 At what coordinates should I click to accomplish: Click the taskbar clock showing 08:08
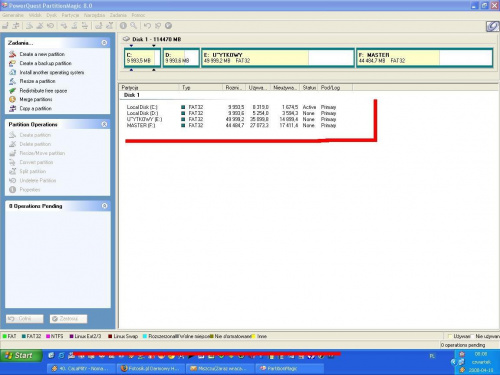coord(481,354)
